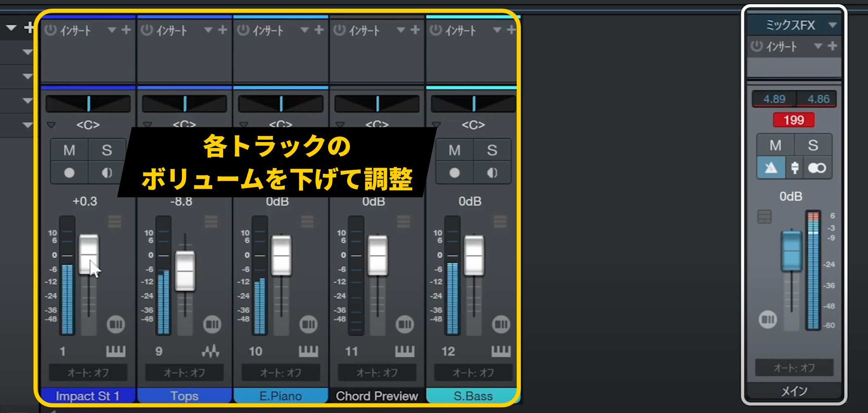Toggle insert power on E.Piano channel
The image size is (868, 413).
(x=243, y=30)
